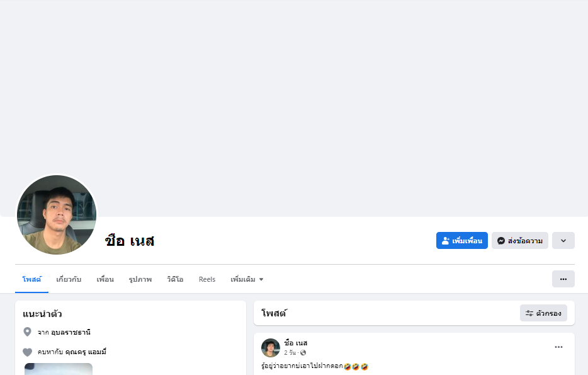Click the Messenger icon in message button
Image resolution: width=588 pixels, height=375 pixels.
tap(501, 241)
